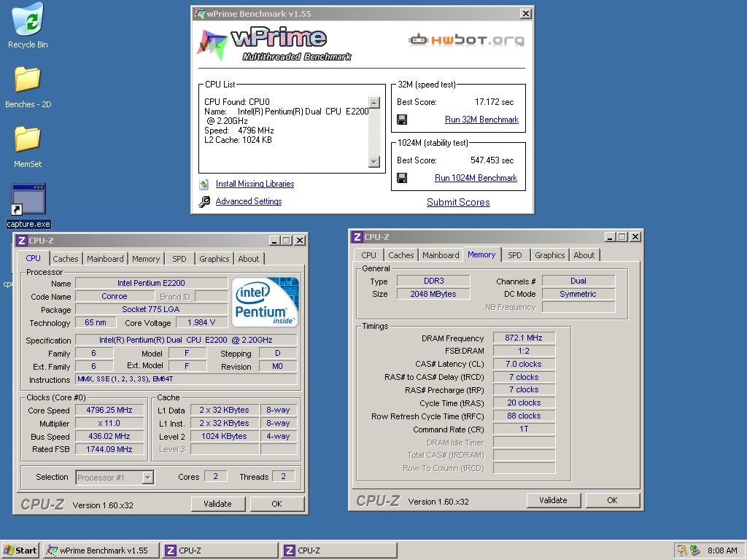Image resolution: width=747 pixels, height=560 pixels.
Task: Switch to CPU tab in right CPU-Z
Action: [368, 255]
